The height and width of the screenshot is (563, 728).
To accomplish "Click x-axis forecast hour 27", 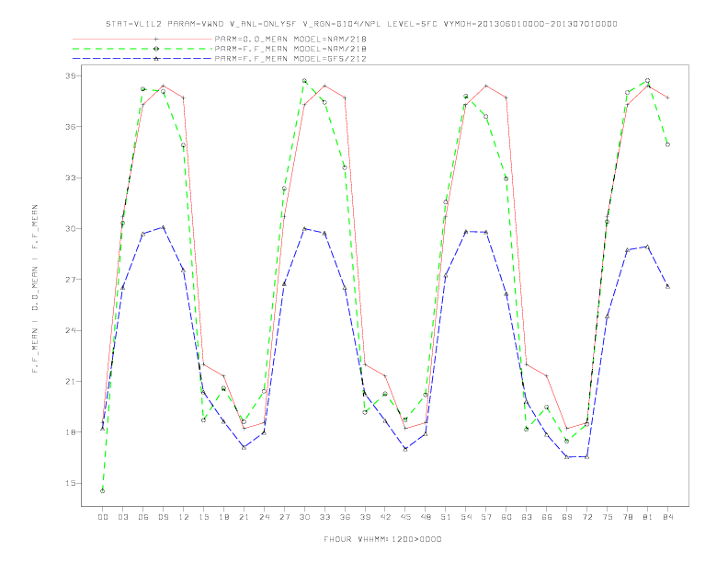I will coord(284,517).
